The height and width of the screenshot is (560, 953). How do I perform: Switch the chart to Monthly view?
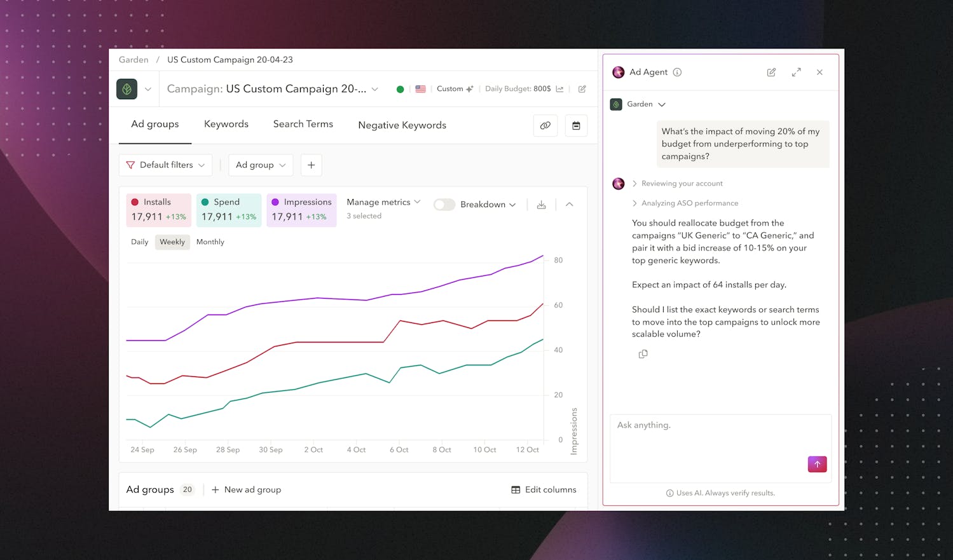coord(210,242)
